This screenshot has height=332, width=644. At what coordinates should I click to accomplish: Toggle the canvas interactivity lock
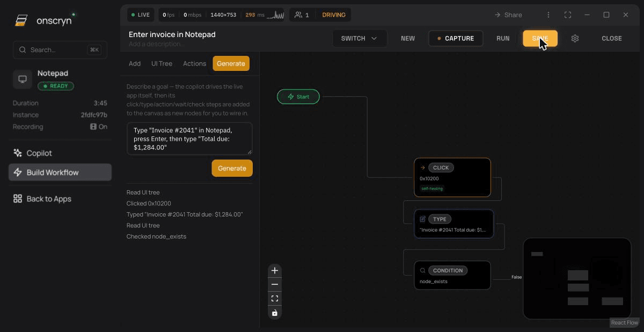tap(275, 313)
